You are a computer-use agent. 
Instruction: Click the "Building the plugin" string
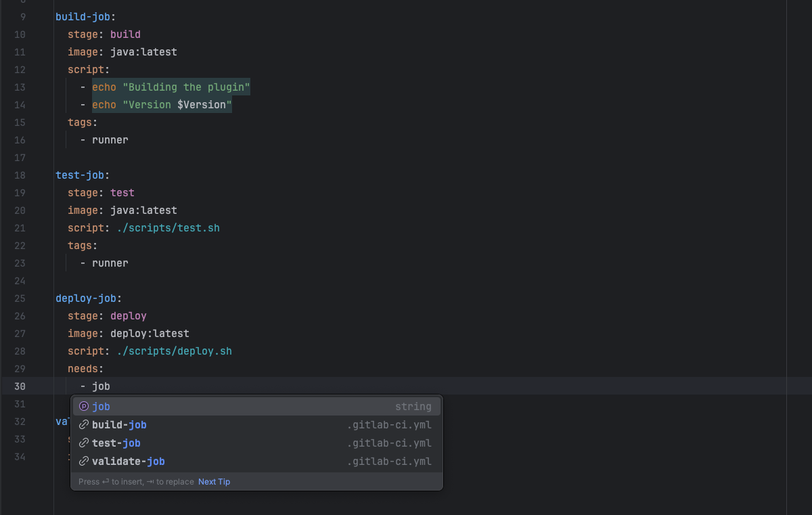click(186, 87)
